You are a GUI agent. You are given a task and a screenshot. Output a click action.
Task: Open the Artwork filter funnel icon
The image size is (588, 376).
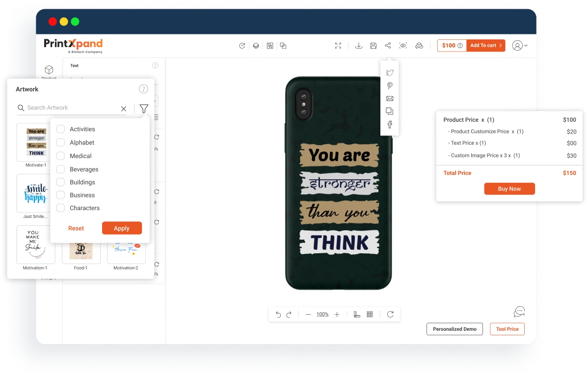point(144,108)
